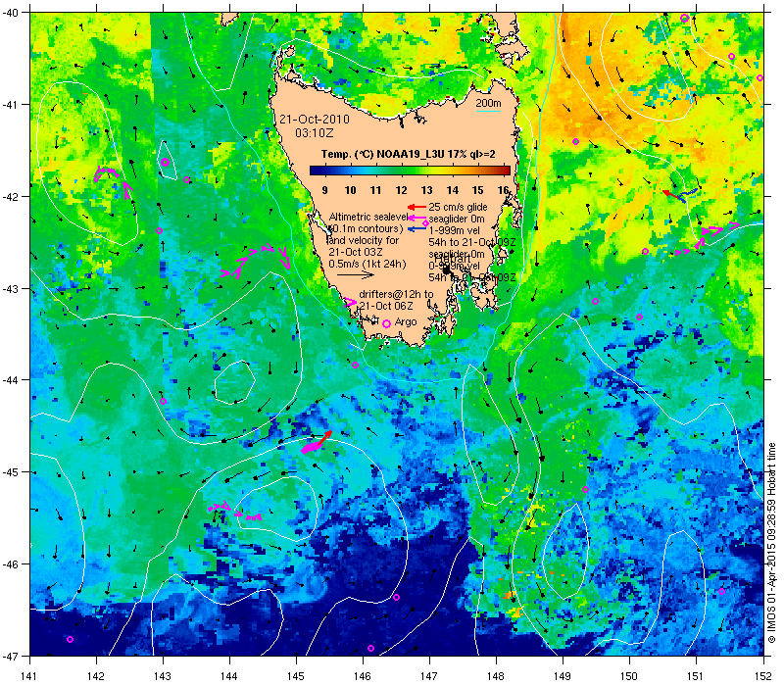Click the Argo float circle near 146.1E, 46.9S
Viewport: 784px width, 686px height.
(370, 649)
